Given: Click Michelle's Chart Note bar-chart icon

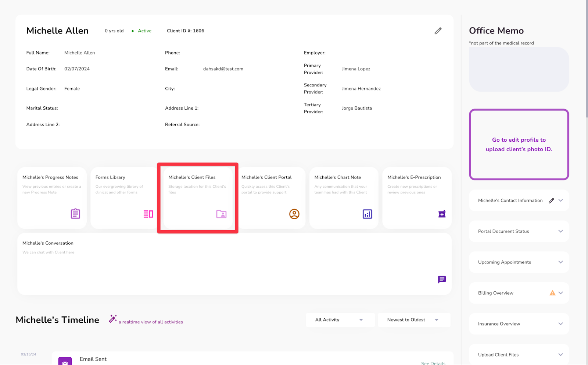Looking at the screenshot, I should pos(367,214).
